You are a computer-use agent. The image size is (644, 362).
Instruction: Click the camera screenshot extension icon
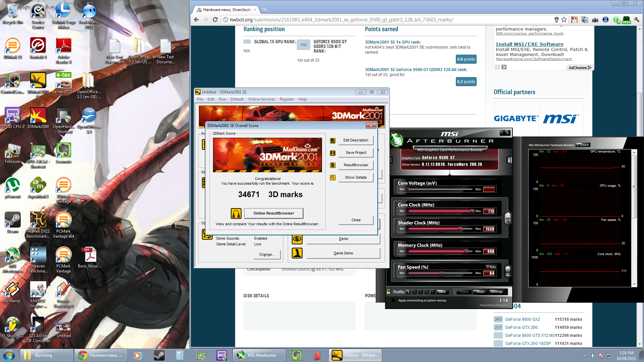point(595,20)
